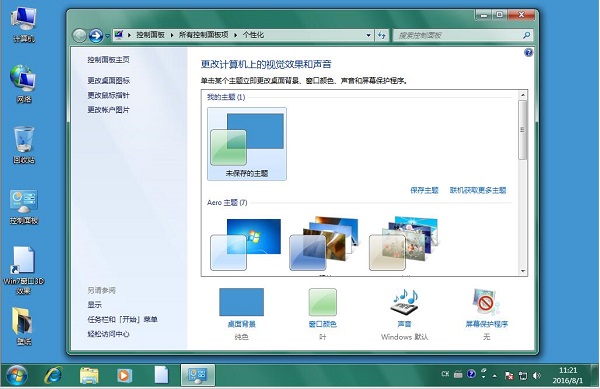
Task: Select the Windows 7 Aero theme thumbnail
Action: pos(245,244)
